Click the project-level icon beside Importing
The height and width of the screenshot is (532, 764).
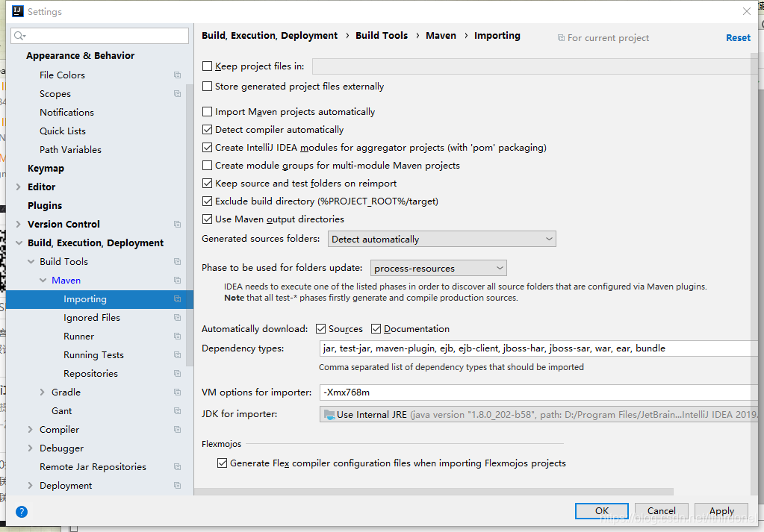(177, 299)
